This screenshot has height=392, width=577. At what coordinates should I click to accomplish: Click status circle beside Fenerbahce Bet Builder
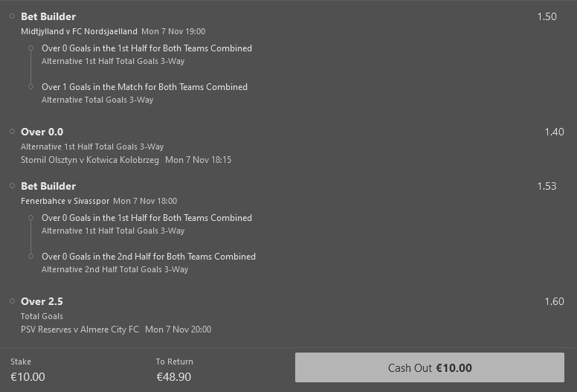pyautogui.click(x=13, y=185)
